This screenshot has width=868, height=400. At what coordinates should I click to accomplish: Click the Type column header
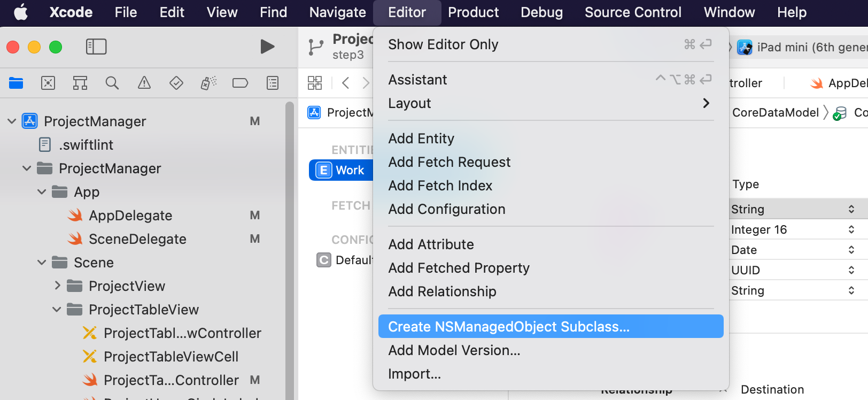coord(746,184)
